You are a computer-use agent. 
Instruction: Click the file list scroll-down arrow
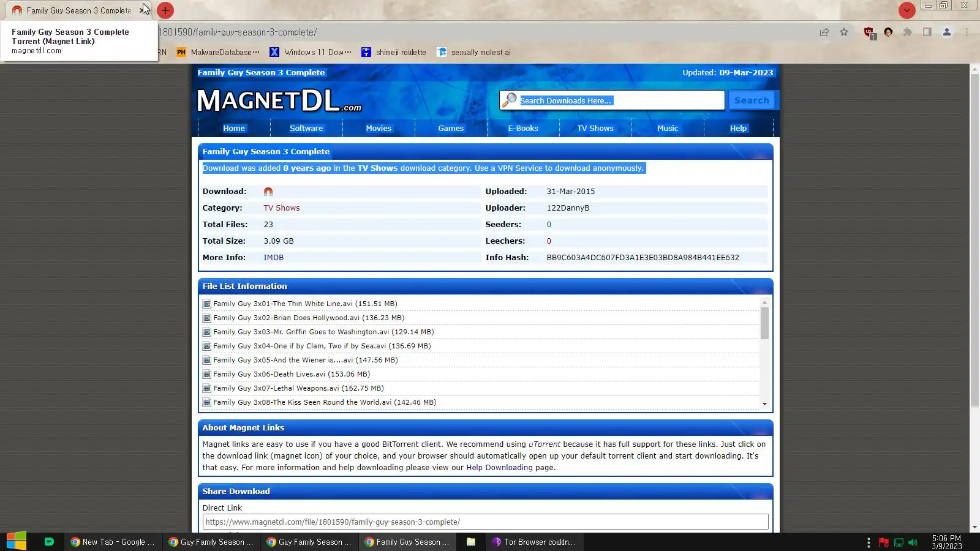click(x=764, y=404)
